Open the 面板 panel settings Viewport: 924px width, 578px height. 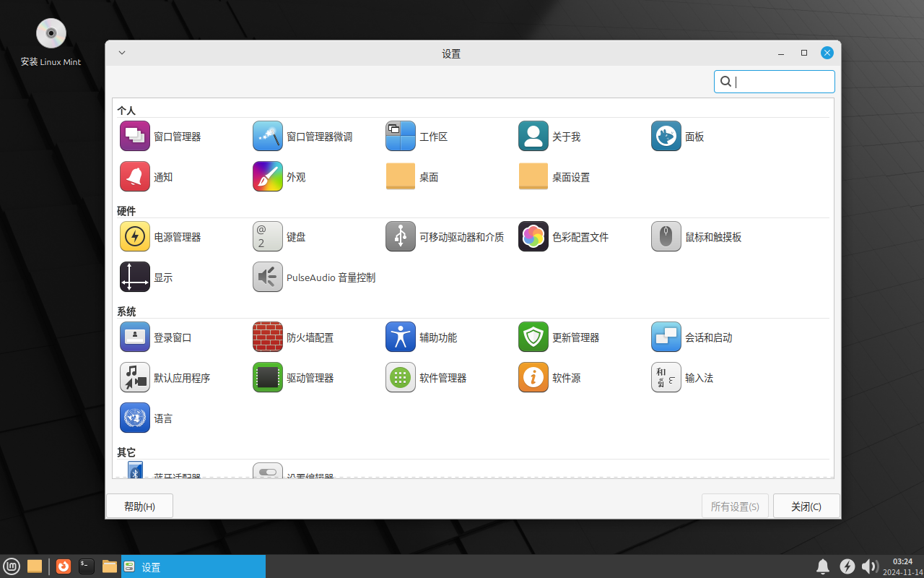[677, 137]
